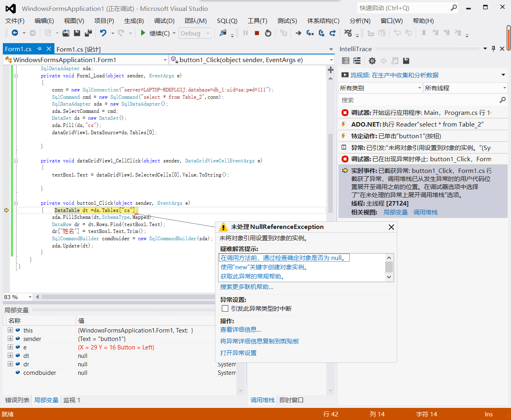Expand the 'dr' local variable
511x420 pixels.
tap(10, 364)
